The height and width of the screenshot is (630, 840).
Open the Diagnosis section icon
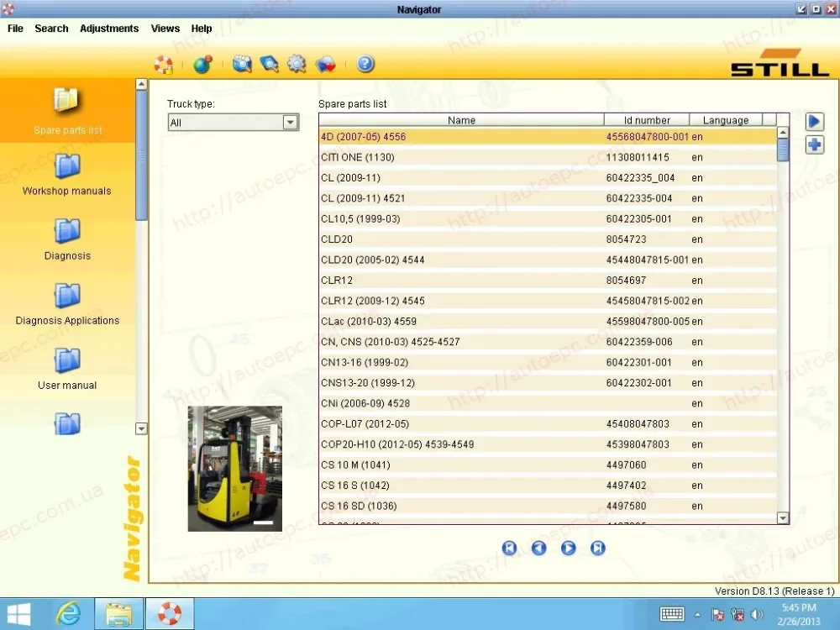click(x=67, y=231)
